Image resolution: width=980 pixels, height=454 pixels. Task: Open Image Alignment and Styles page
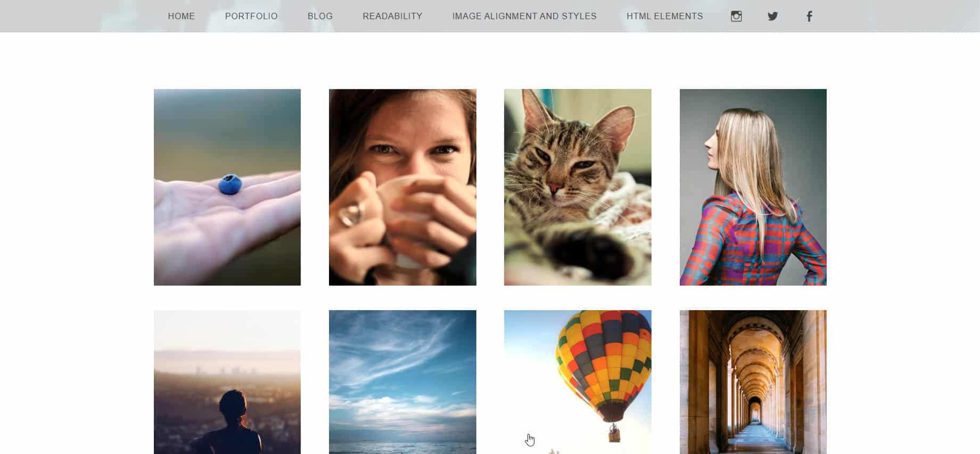tap(524, 17)
